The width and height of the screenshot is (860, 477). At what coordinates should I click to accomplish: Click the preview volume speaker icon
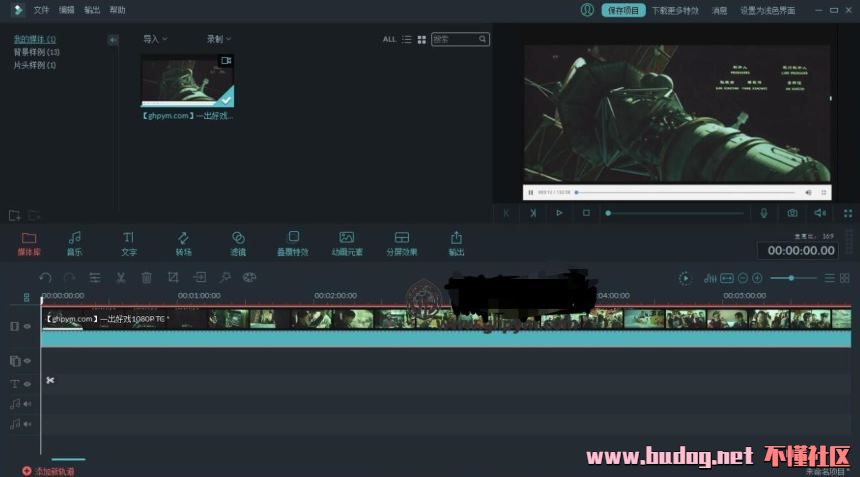coord(819,213)
